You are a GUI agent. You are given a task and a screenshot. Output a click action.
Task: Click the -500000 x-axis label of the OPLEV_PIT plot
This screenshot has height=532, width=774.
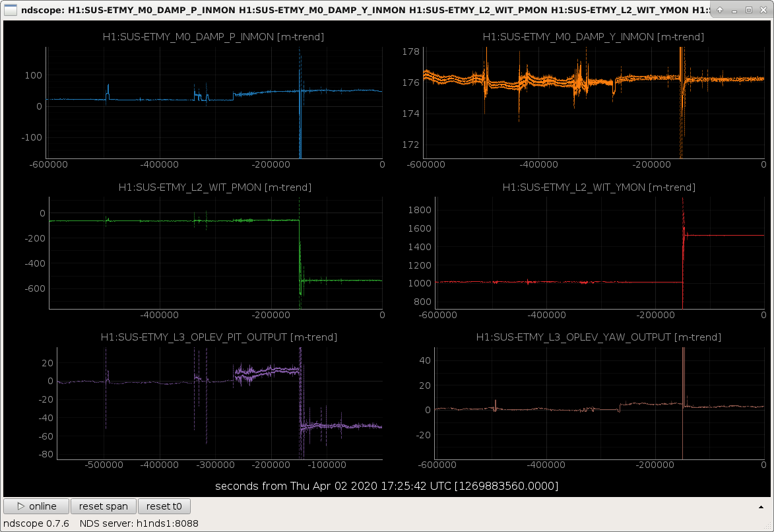pos(104,465)
